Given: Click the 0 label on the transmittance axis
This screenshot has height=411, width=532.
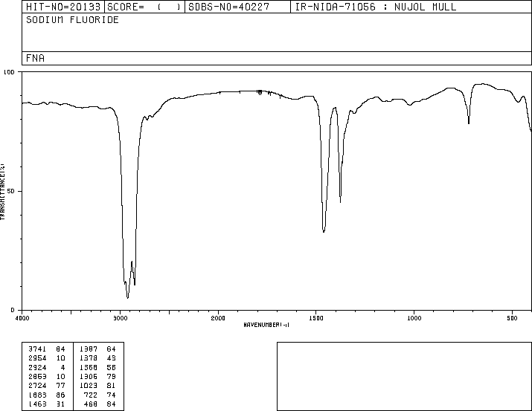Looking at the screenshot, I should click(13, 310).
